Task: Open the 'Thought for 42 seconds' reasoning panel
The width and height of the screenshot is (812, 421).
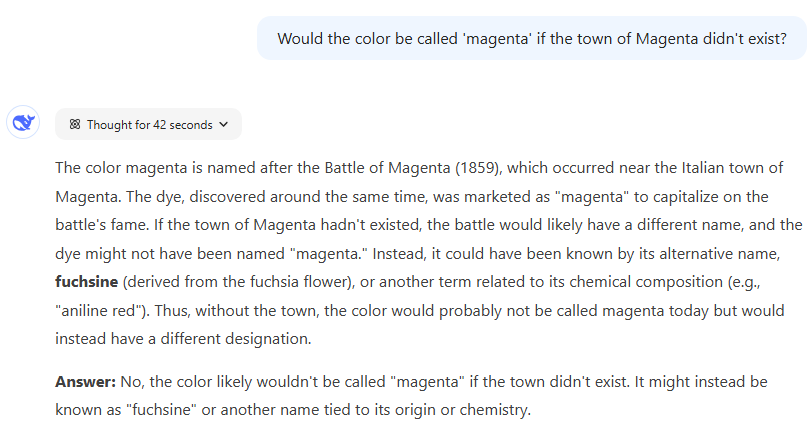Action: click(149, 124)
